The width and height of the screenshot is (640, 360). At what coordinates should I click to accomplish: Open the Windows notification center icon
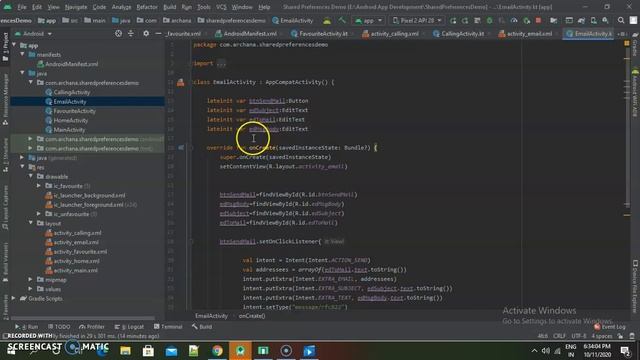point(625,351)
